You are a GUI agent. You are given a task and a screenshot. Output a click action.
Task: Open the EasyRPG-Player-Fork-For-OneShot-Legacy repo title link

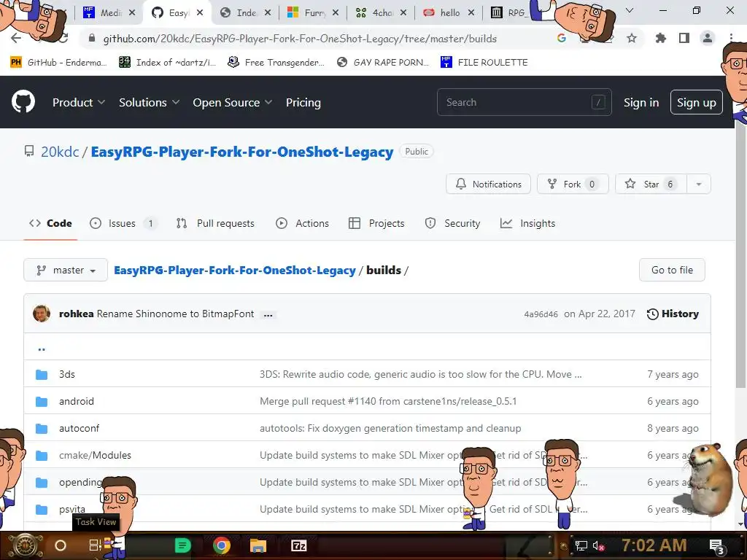(242, 152)
